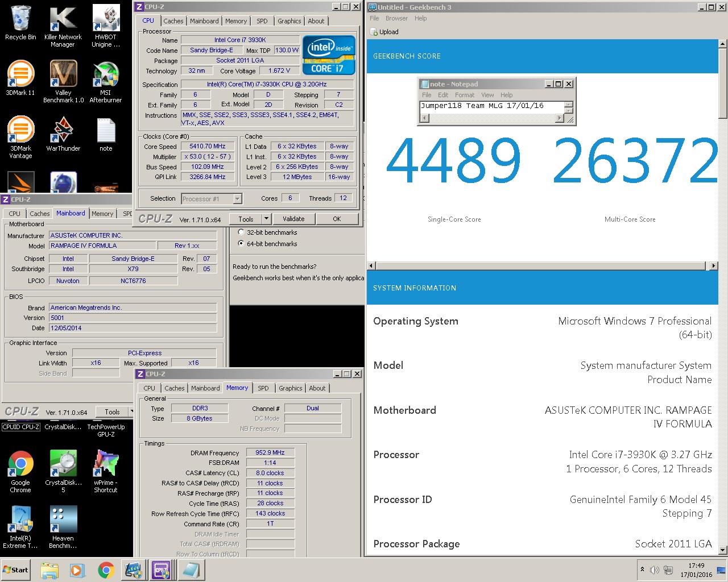This screenshot has width=728, height=582.
Task: Open WarThunder desktop icon
Action: (x=63, y=134)
